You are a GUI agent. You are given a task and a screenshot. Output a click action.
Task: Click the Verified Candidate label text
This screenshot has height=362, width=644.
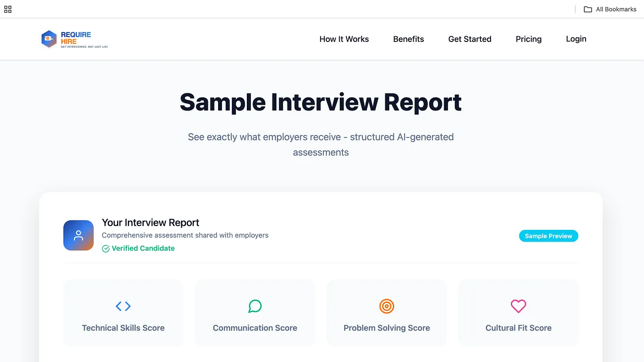coord(142,248)
